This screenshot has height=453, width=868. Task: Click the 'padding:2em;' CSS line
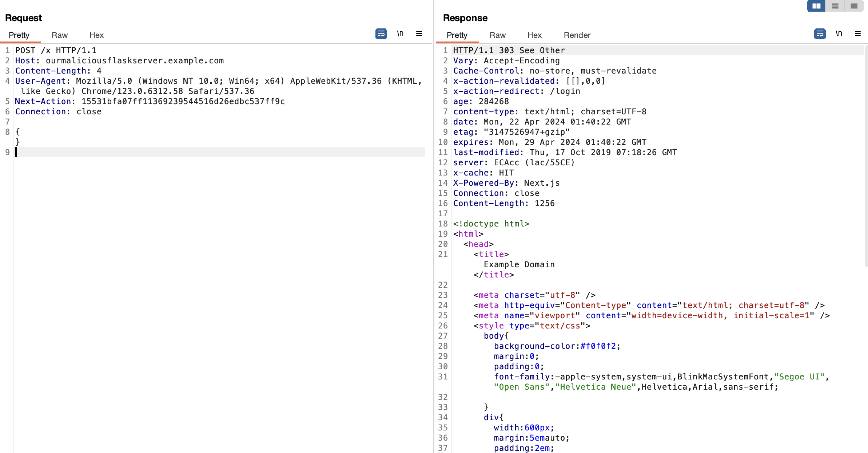pyautogui.click(x=524, y=448)
